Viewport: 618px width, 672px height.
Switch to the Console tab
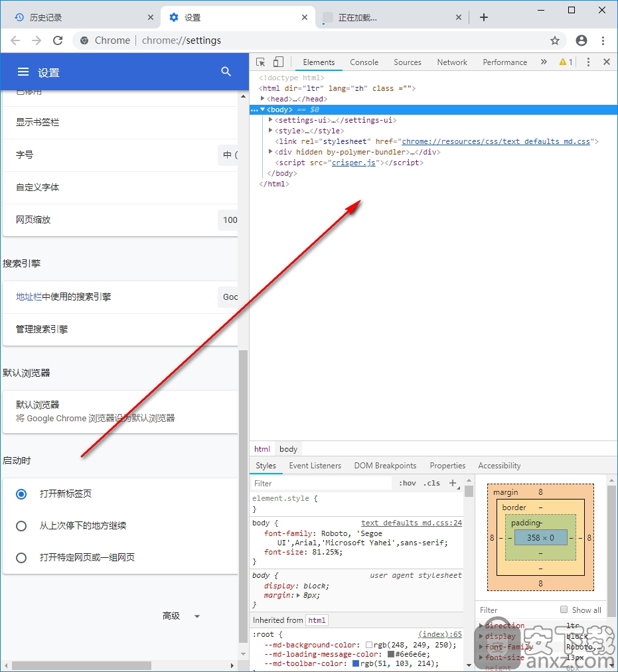[364, 62]
